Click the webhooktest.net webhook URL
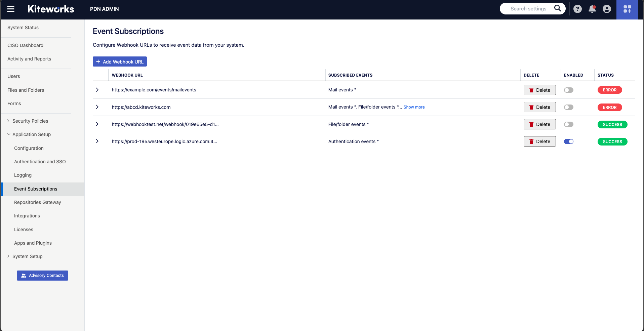Viewport: 644px width, 331px height. coord(165,124)
